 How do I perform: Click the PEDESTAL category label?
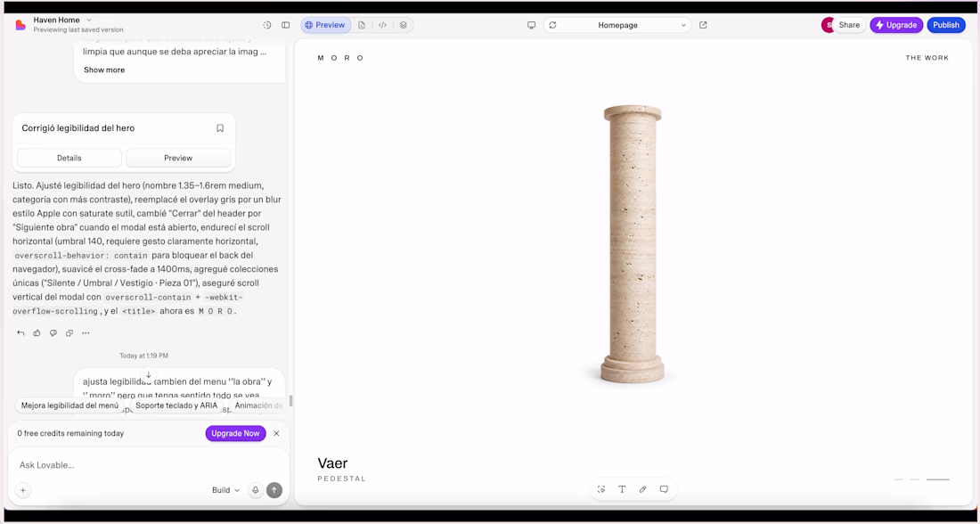342,479
